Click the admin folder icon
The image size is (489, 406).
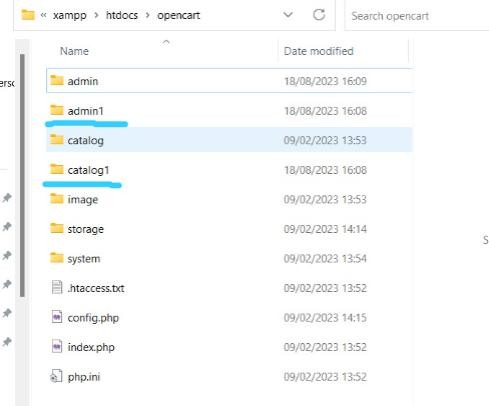57,80
